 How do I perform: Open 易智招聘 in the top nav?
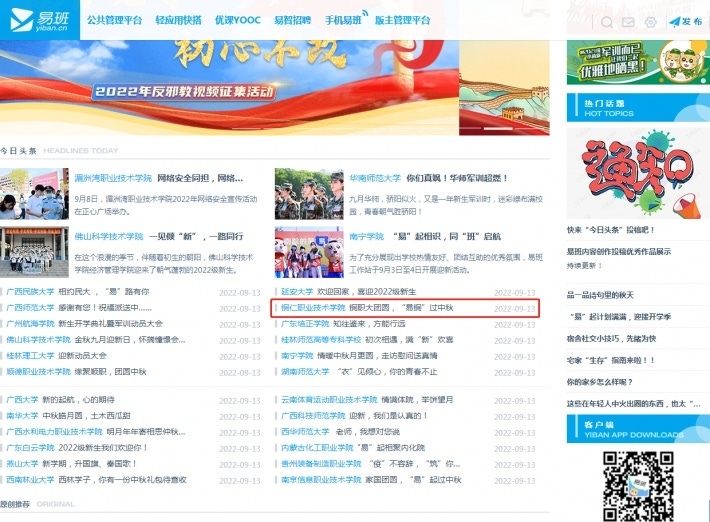coord(293,20)
